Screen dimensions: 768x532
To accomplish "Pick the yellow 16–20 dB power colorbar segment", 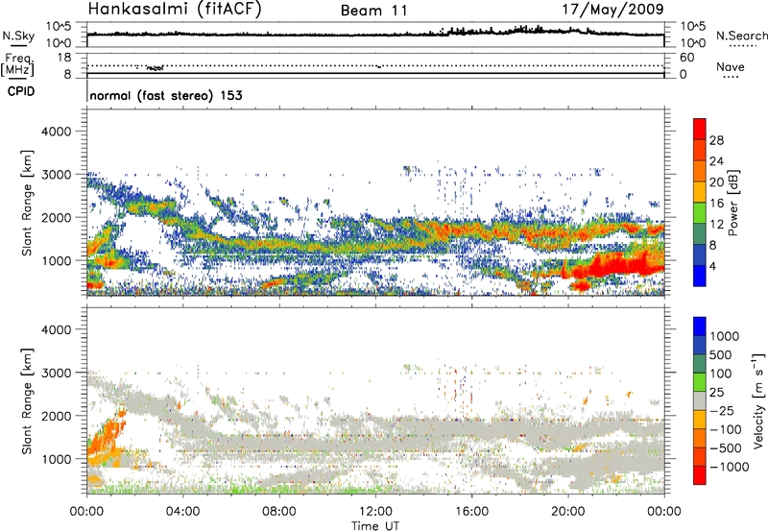I will 700,192.
